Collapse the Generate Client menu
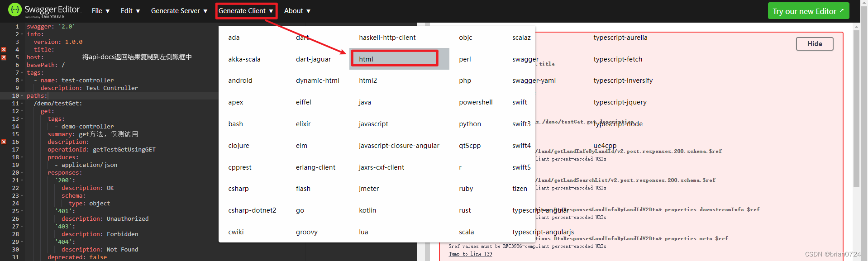Image resolution: width=868 pixels, height=261 pixels. tap(246, 11)
